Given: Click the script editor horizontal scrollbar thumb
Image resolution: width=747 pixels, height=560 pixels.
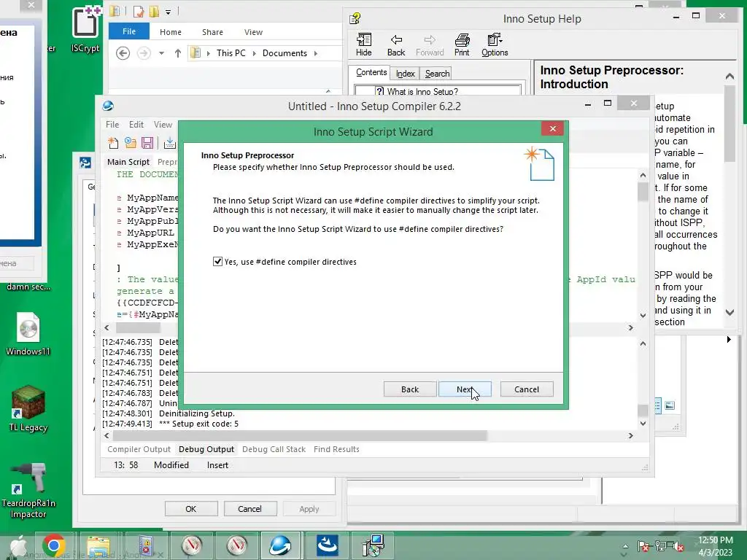Looking at the screenshot, I should pos(138,328).
